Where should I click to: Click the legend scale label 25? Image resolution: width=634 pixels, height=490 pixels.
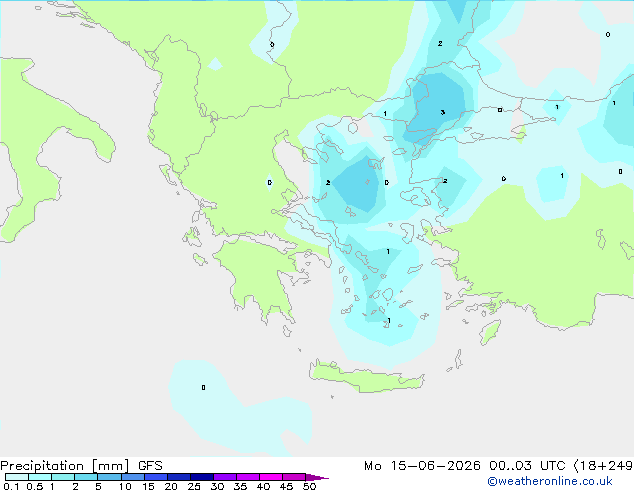[194, 486]
